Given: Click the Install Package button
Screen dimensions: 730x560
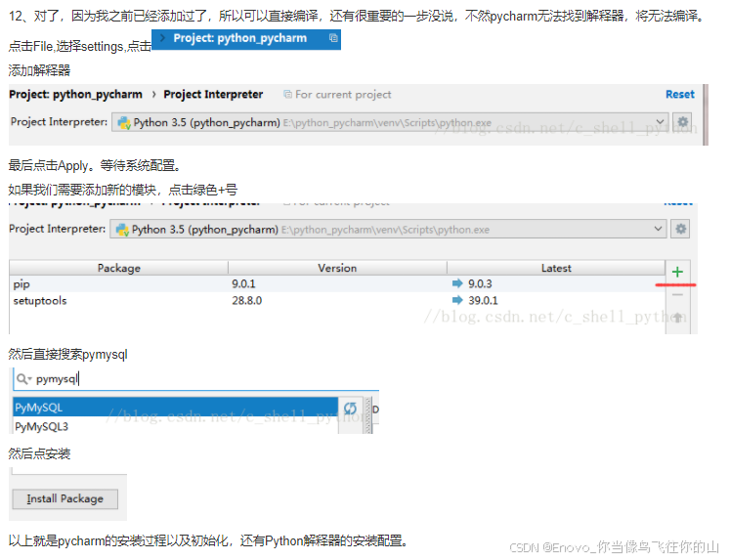Looking at the screenshot, I should pyautogui.click(x=65, y=499).
